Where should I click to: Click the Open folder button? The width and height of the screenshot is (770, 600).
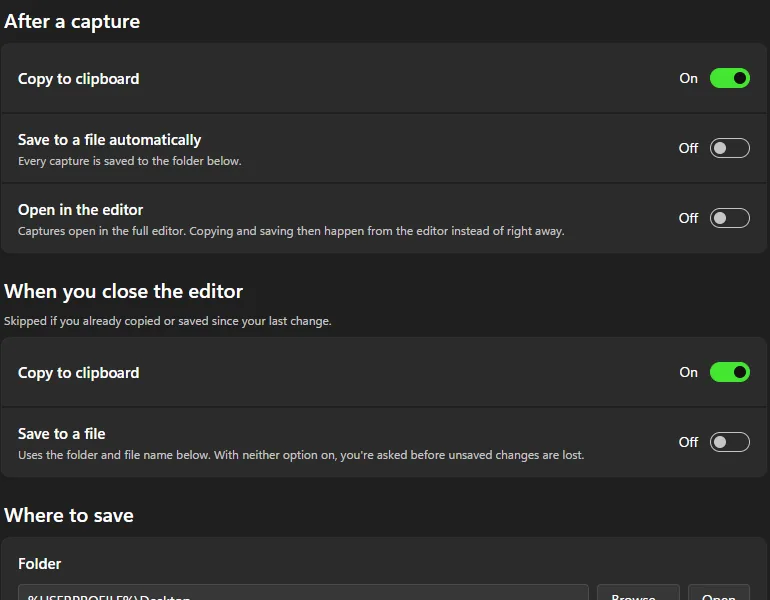point(718,593)
